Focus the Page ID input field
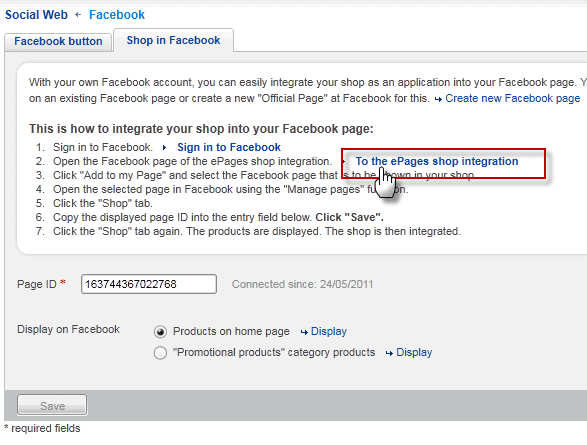This screenshot has width=587, height=445. coord(149,284)
